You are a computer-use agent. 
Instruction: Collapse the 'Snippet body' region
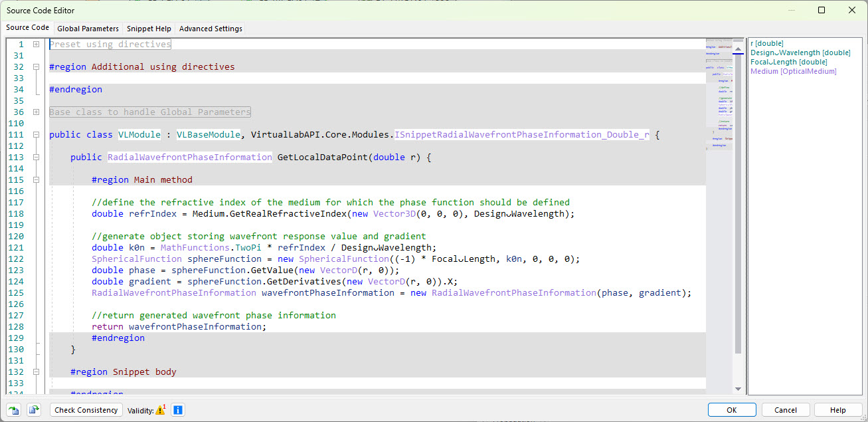tap(36, 371)
